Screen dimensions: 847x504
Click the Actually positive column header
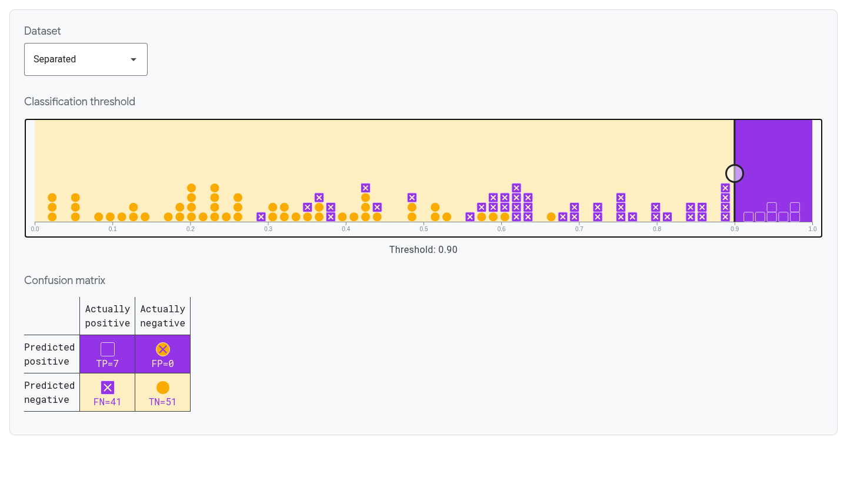(108, 316)
